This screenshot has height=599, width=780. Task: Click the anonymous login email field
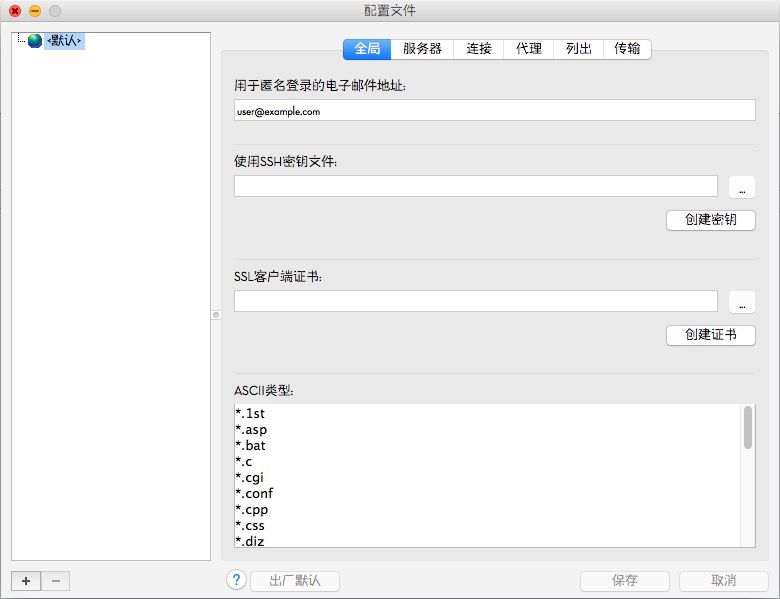[494, 111]
